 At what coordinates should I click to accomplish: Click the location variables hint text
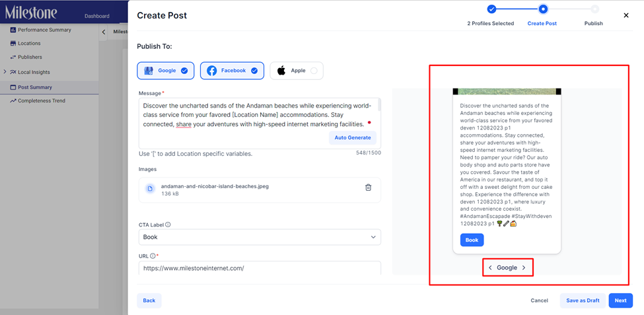click(196, 154)
